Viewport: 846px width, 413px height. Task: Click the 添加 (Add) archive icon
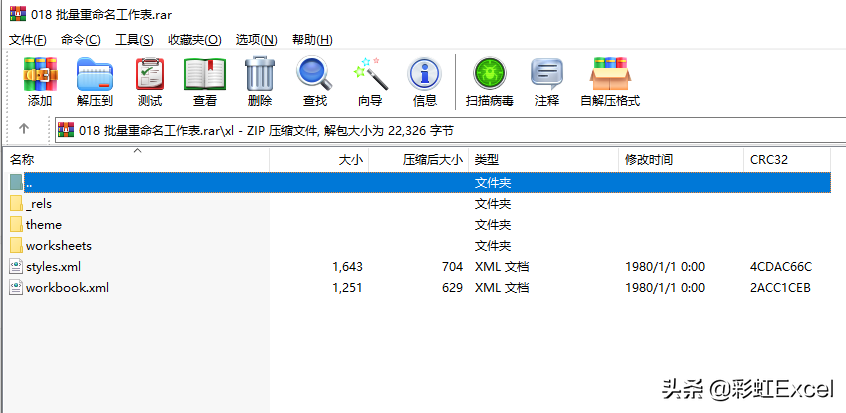[40, 74]
